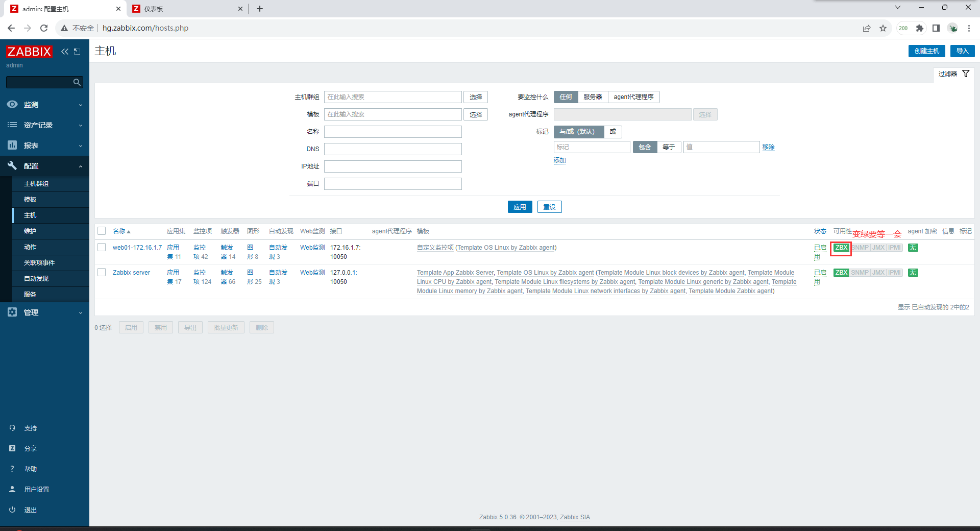The height and width of the screenshot is (531, 980).
Task: Select 任何 monitored-by option
Action: tap(566, 97)
